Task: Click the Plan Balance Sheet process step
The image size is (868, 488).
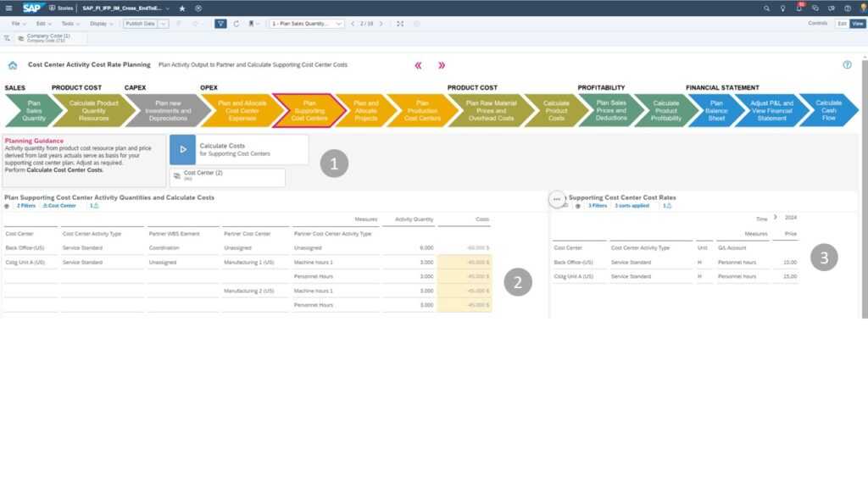Action: 717,111
